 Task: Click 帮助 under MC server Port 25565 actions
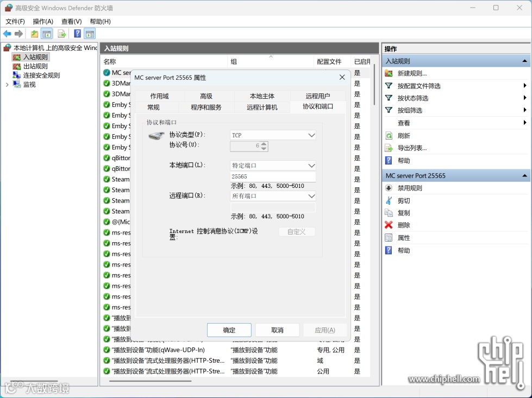tap(404, 250)
